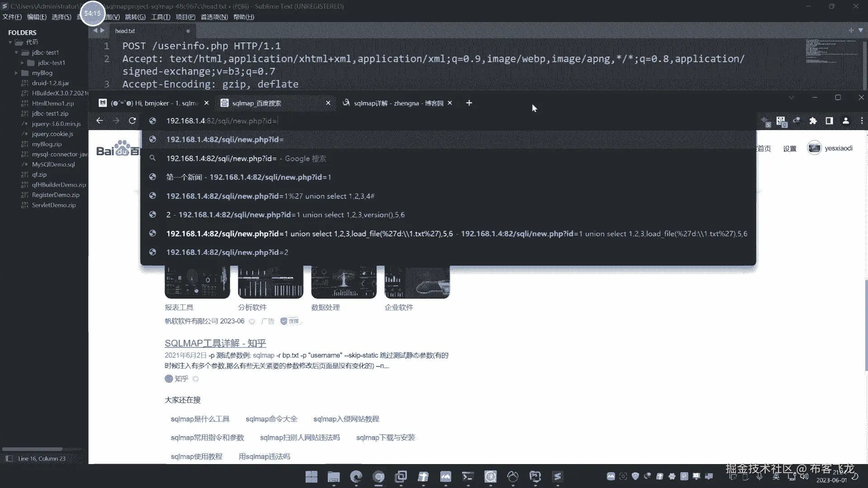Open the Chrome extensions puzzle icon
Screen dimensions: 868x488
tap(813, 121)
